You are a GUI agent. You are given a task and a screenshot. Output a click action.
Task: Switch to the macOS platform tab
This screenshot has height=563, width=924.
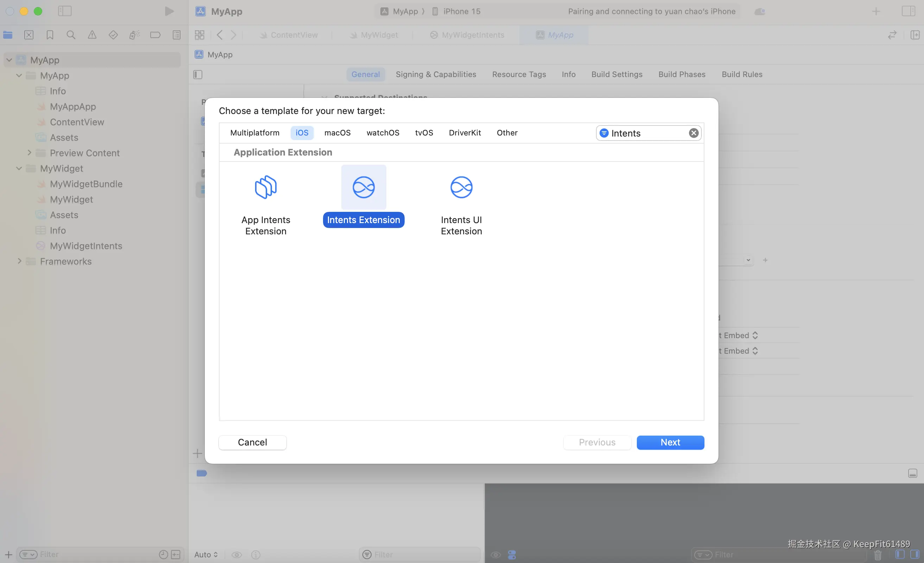point(337,133)
